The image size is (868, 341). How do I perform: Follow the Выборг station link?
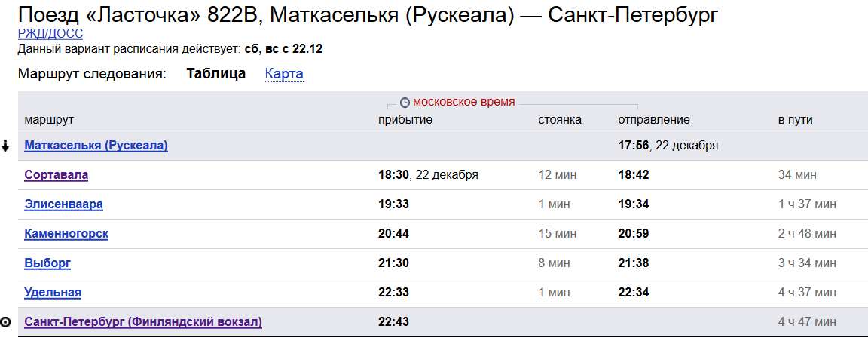(47, 263)
